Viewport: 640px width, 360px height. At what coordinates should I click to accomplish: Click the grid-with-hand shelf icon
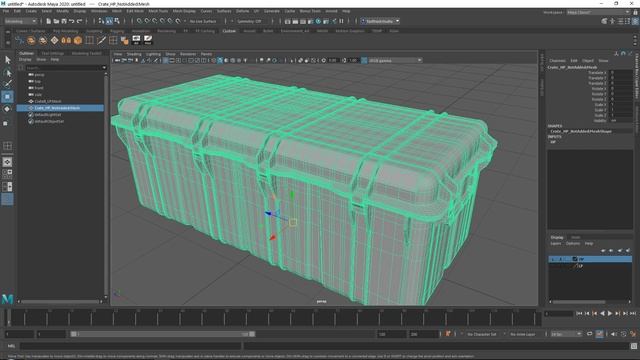124,40
